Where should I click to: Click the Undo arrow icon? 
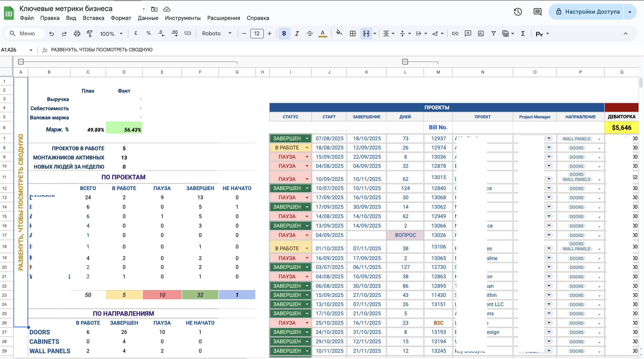tap(52, 33)
